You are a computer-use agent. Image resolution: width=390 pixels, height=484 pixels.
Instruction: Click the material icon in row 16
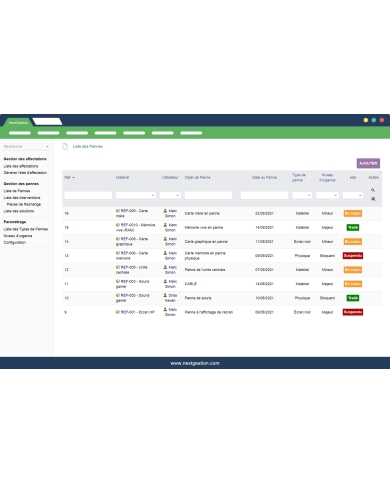pyautogui.click(x=118, y=211)
